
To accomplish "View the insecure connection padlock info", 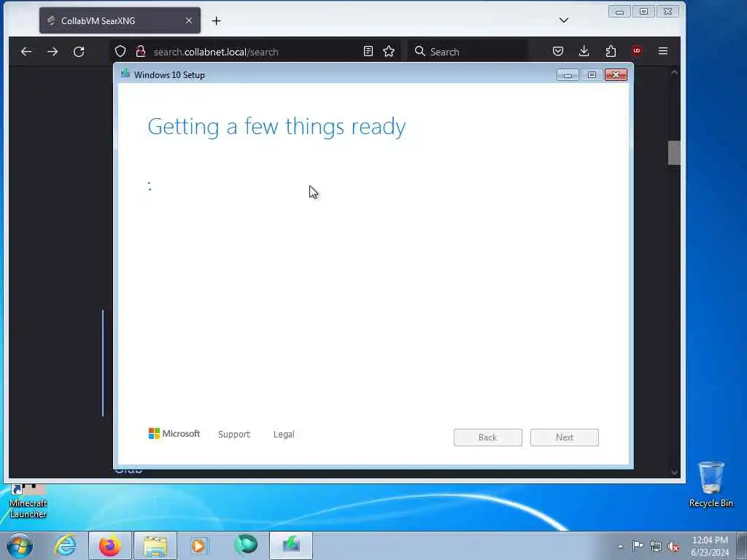I will pos(141,52).
